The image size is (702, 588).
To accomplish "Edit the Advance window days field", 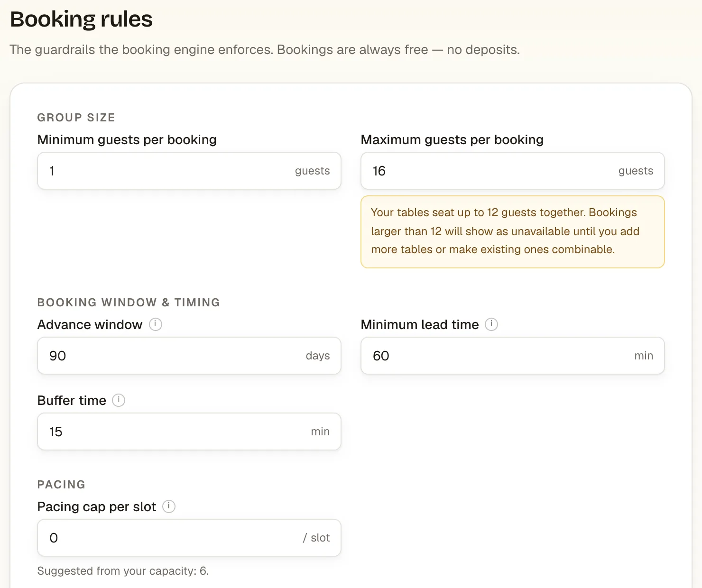I will (189, 356).
